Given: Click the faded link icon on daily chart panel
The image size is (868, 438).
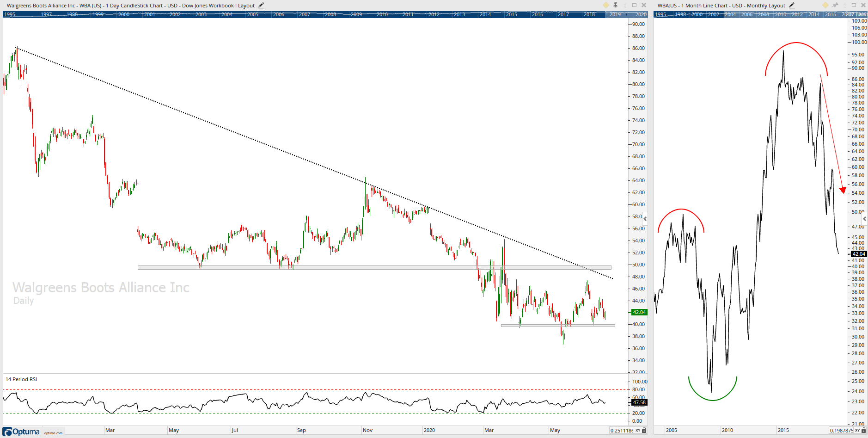Looking at the screenshot, I should (x=625, y=5).
